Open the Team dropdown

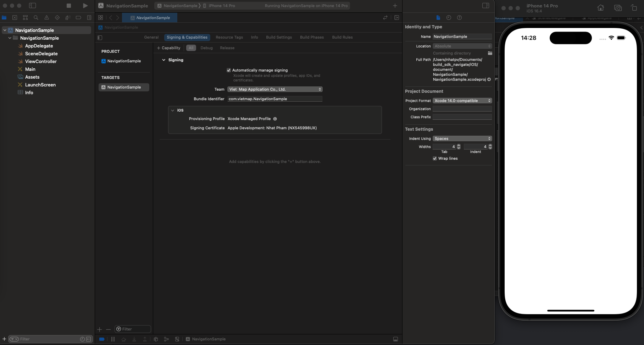point(275,89)
